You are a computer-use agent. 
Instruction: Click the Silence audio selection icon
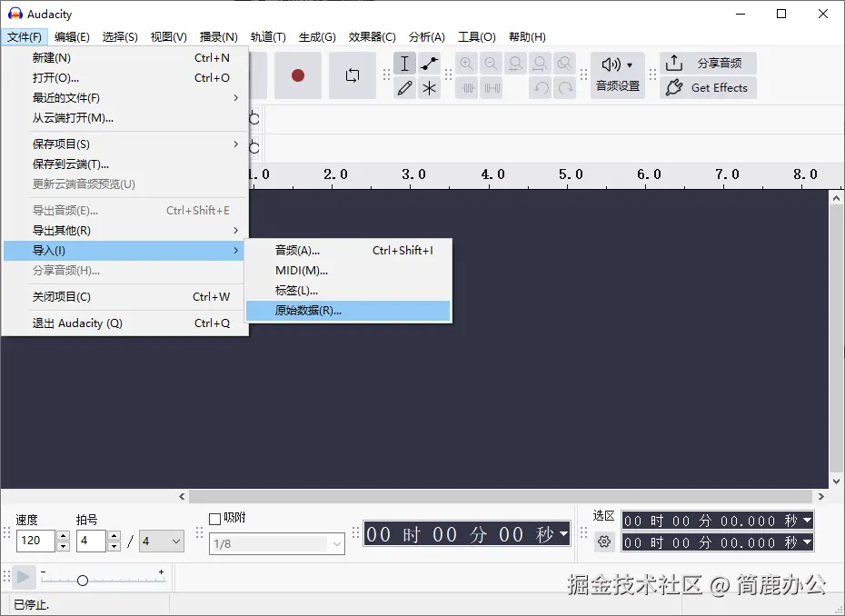coord(491,88)
